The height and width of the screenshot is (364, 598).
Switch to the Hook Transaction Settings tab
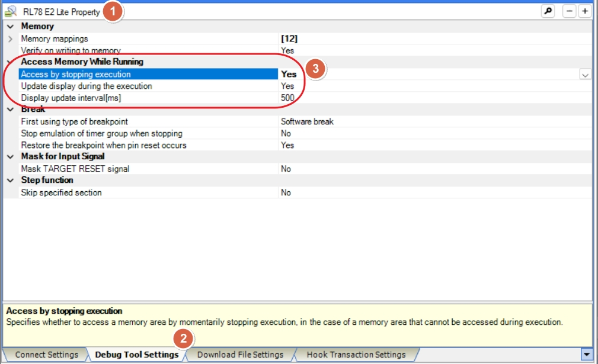click(356, 355)
